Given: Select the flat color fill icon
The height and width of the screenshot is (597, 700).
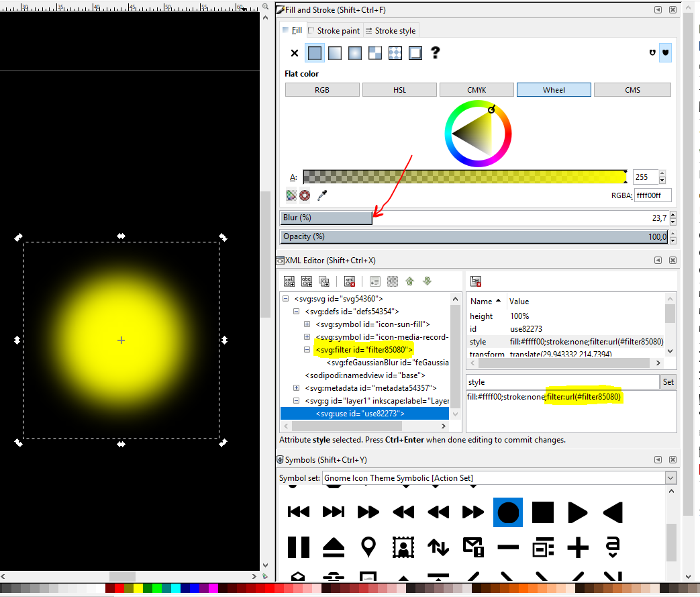Looking at the screenshot, I should click(314, 53).
